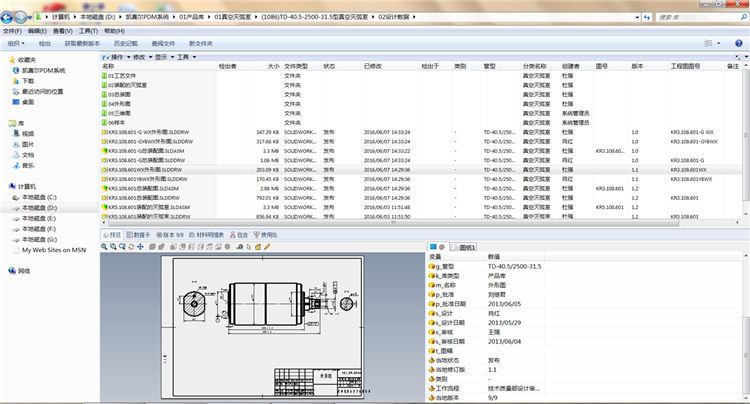
Task: Open the 凯赢尔PDM系统 favorite in sidebar
Action: [x=45, y=71]
